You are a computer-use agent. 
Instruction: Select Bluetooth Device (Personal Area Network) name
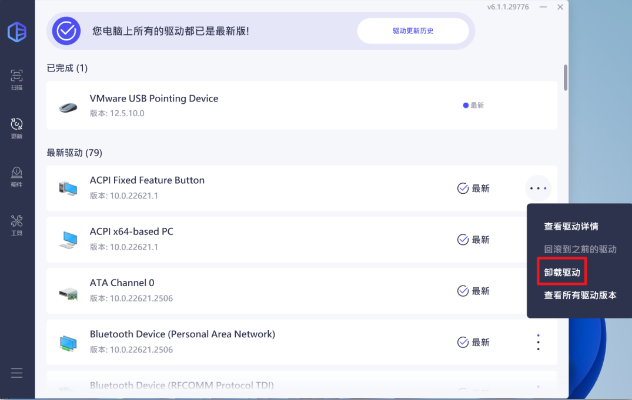tap(182, 334)
